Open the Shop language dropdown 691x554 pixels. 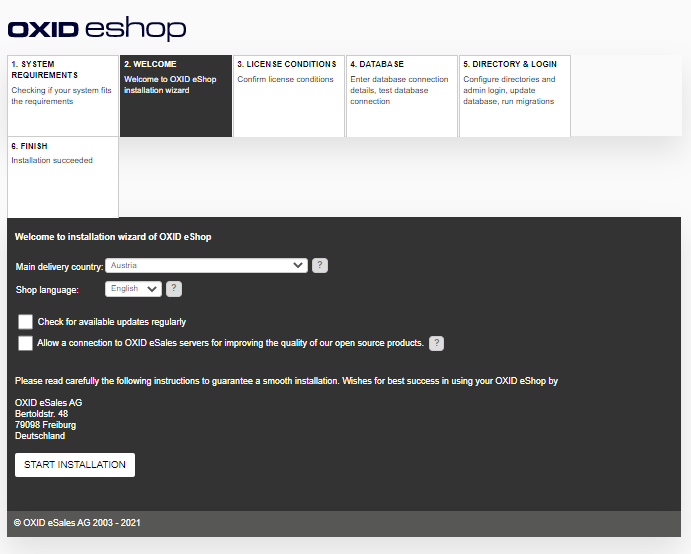click(x=133, y=289)
